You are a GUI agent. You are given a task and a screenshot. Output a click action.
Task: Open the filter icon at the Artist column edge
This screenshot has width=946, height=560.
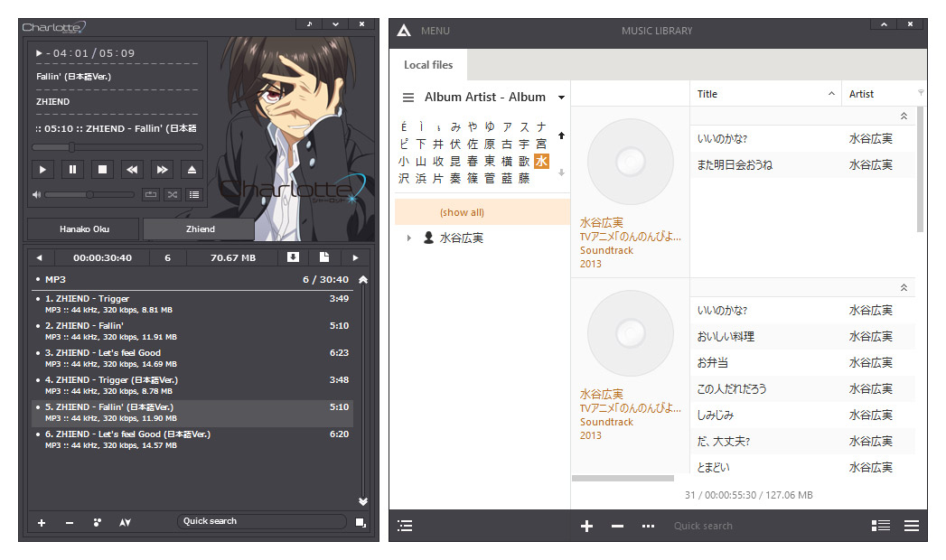click(921, 93)
